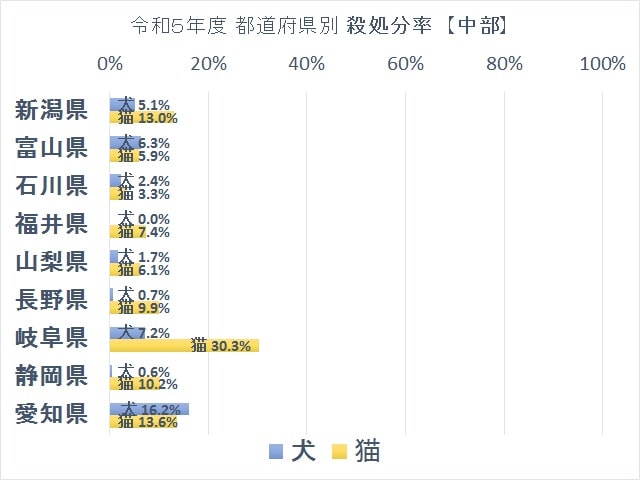This screenshot has width=640, height=480.
Task: Click the 0% axis tick label
Action: [x=109, y=64]
